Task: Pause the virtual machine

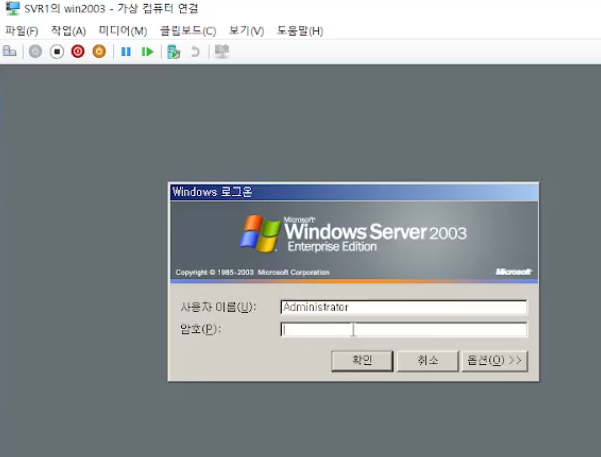Action: pos(126,51)
